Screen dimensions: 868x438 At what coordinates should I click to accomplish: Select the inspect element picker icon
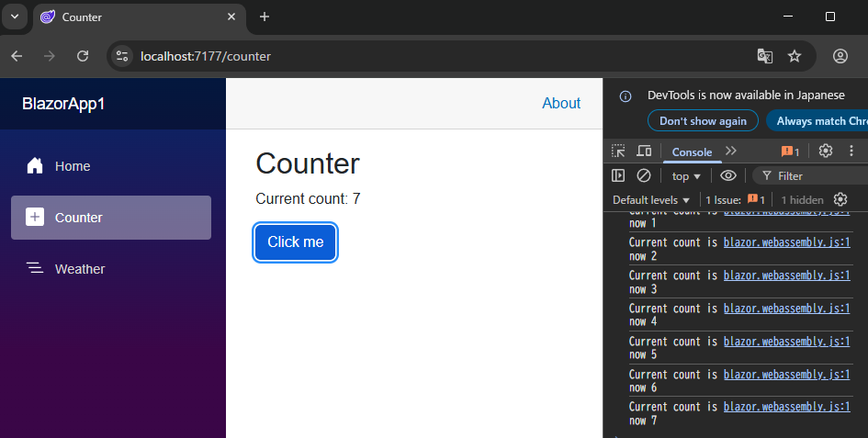point(619,152)
